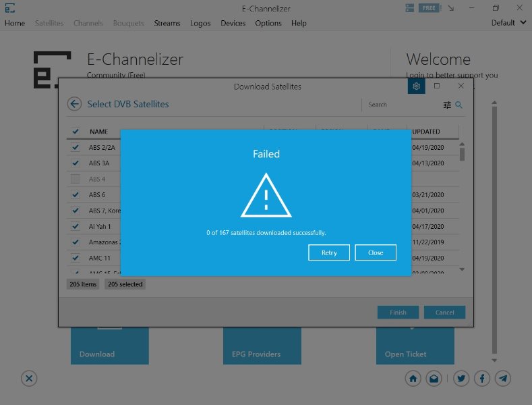Click the search magnifier icon
The height and width of the screenshot is (405, 532).
[x=459, y=105]
